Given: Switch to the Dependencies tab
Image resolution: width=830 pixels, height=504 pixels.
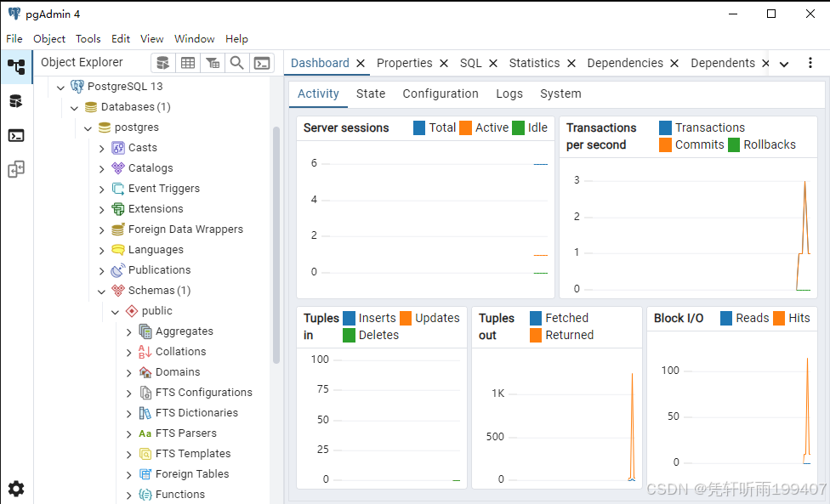Looking at the screenshot, I should [624, 63].
